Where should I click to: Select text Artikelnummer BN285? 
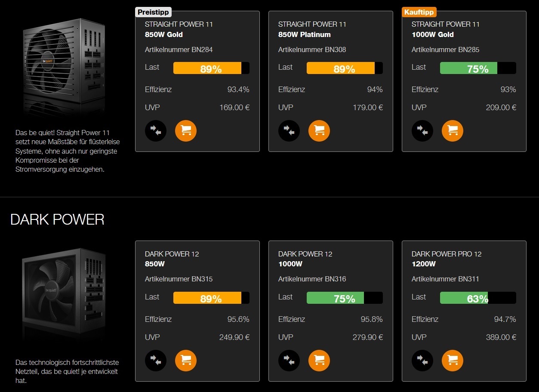point(446,49)
